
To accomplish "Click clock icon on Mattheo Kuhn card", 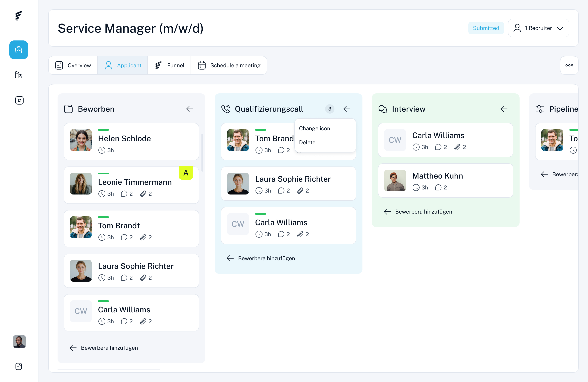I will click(416, 187).
